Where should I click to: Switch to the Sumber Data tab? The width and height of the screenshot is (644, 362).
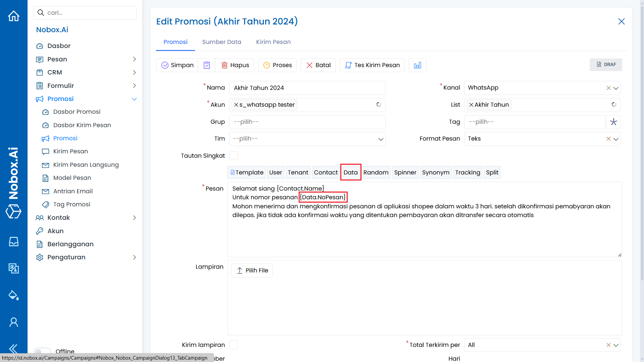point(221,42)
